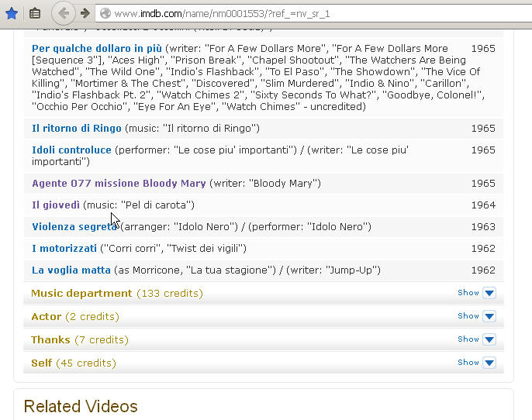The image size is (532, 420).
Task: Click Show link for Music department
Action: [468, 293]
